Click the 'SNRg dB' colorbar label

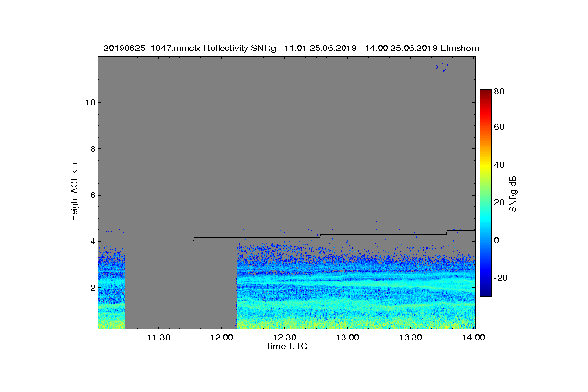click(514, 194)
